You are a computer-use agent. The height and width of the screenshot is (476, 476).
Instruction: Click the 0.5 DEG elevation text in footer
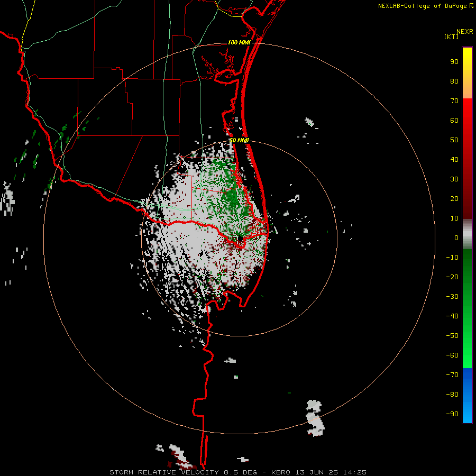point(241,472)
